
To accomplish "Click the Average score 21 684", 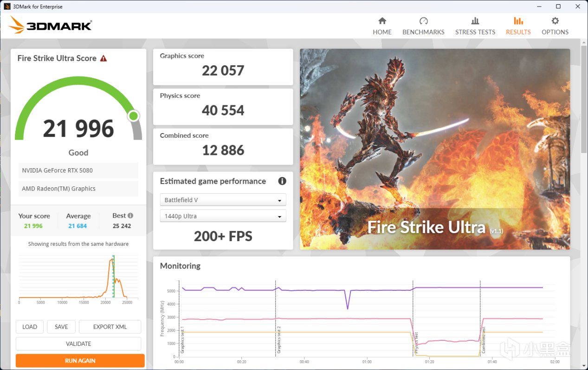I will click(78, 226).
